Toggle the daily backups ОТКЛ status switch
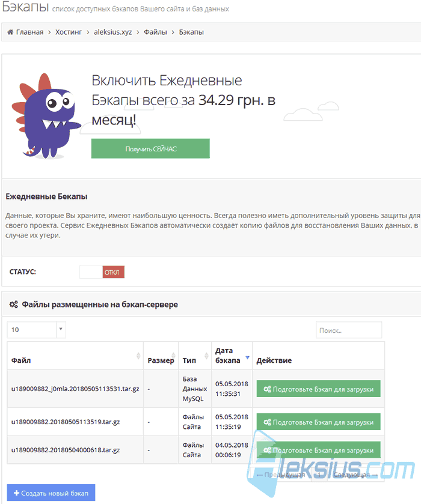This screenshot has width=421, height=504. pyautogui.click(x=102, y=272)
